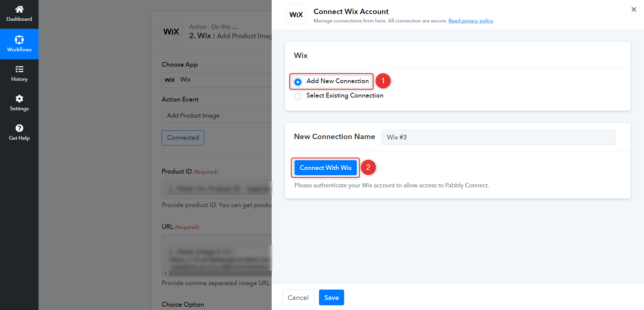This screenshot has width=644, height=310.
Task: Click the Connected button
Action: (183, 138)
